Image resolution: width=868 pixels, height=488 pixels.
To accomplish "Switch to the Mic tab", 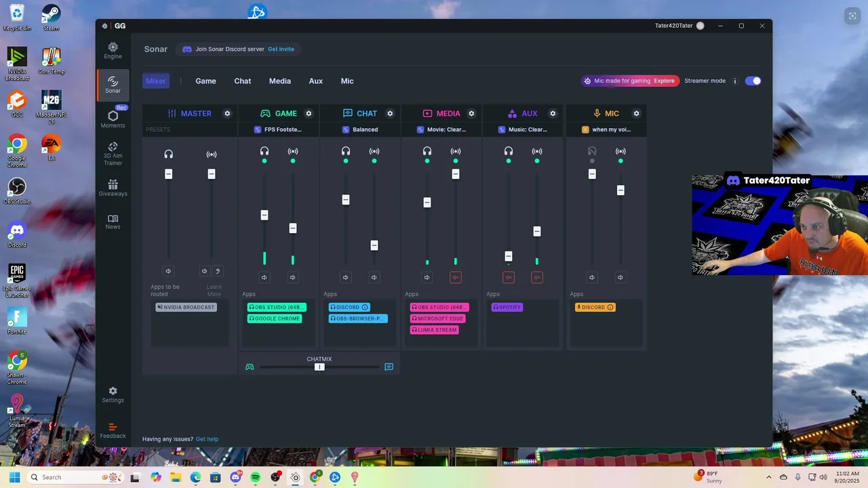I will [347, 81].
